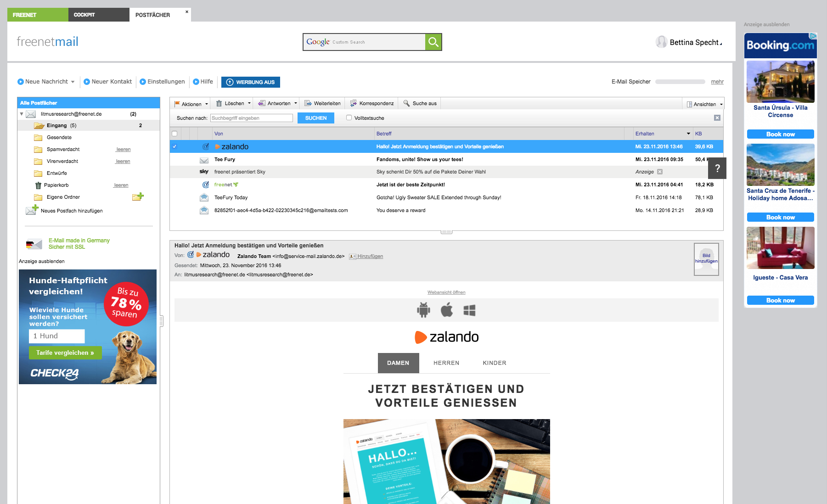
Task: Click the Einstellungen blue arrow icon
Action: pos(142,82)
